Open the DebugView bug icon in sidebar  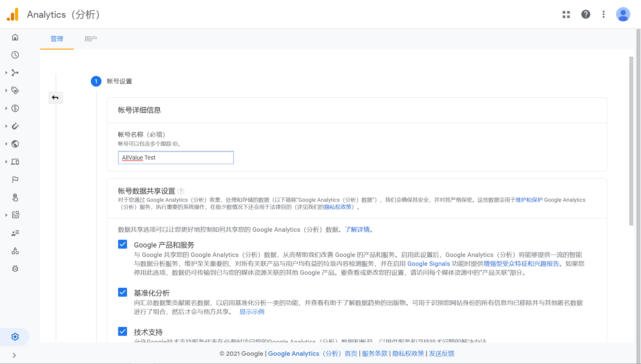[x=15, y=268]
